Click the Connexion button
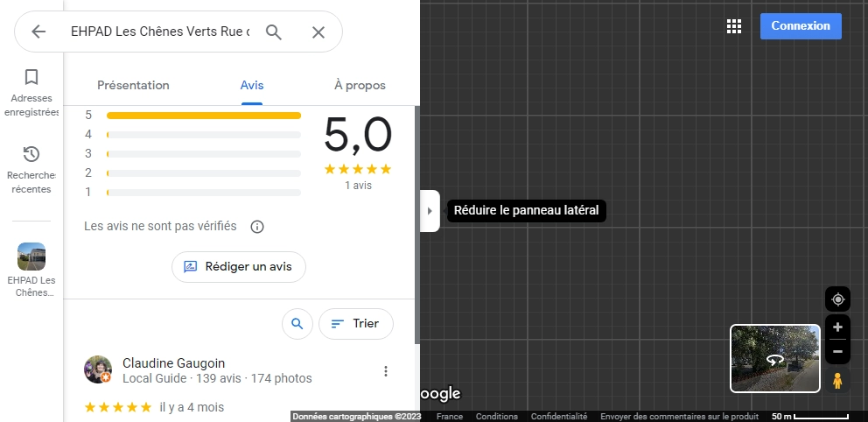Viewport: 868px width, 422px height. 801,26
